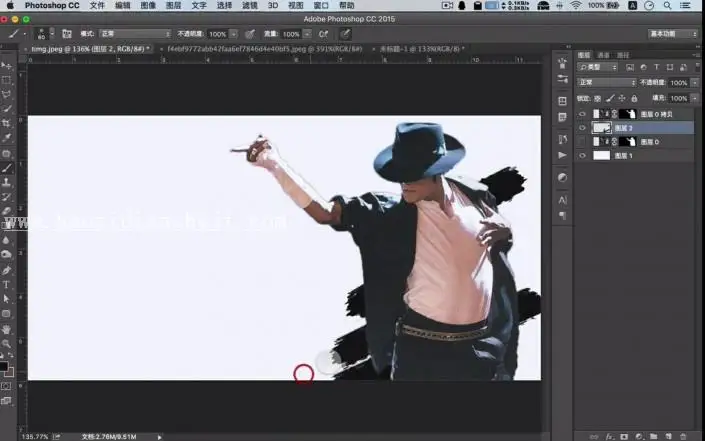
Task: Click the 图层 2 layer thumbnail
Action: coord(602,128)
